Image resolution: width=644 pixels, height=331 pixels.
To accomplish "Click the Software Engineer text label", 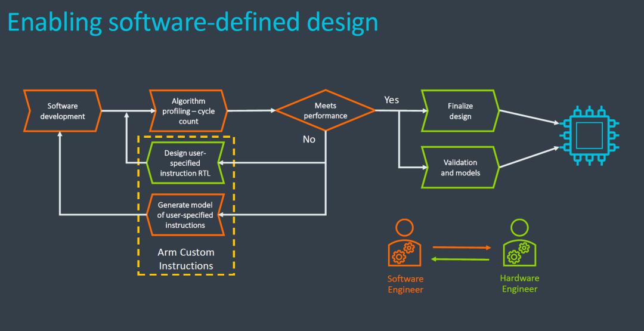I will 404,284.
